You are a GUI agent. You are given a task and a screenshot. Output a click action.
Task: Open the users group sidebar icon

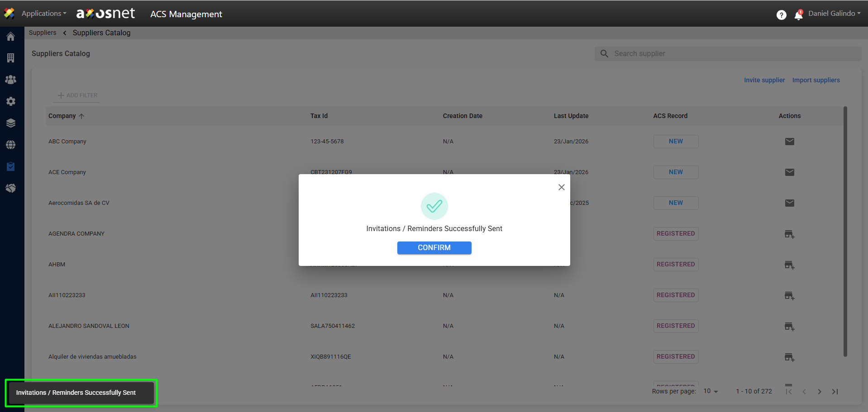(x=11, y=80)
